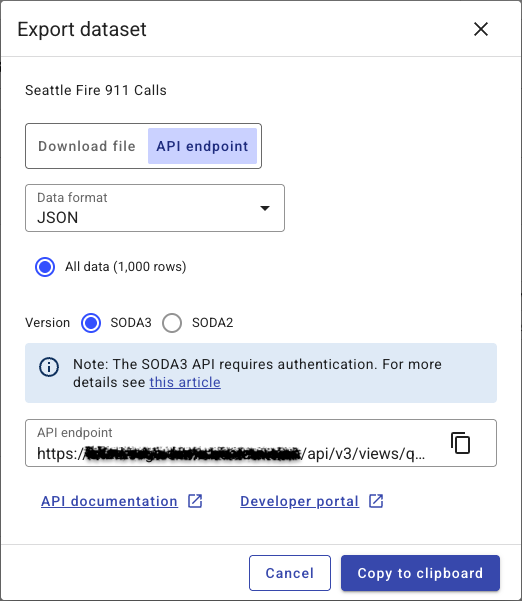
Task: Select the All data (1,000 rows) radio button
Action: tap(45, 267)
